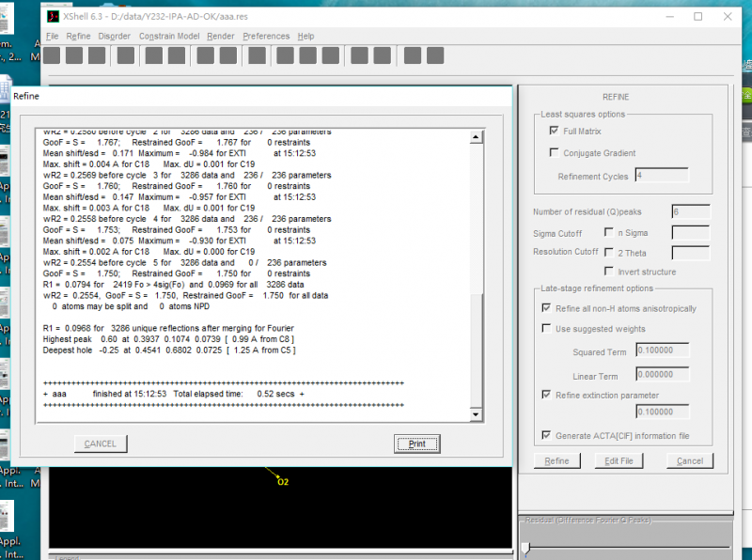
Task: Open the Render menu
Action: coord(221,36)
